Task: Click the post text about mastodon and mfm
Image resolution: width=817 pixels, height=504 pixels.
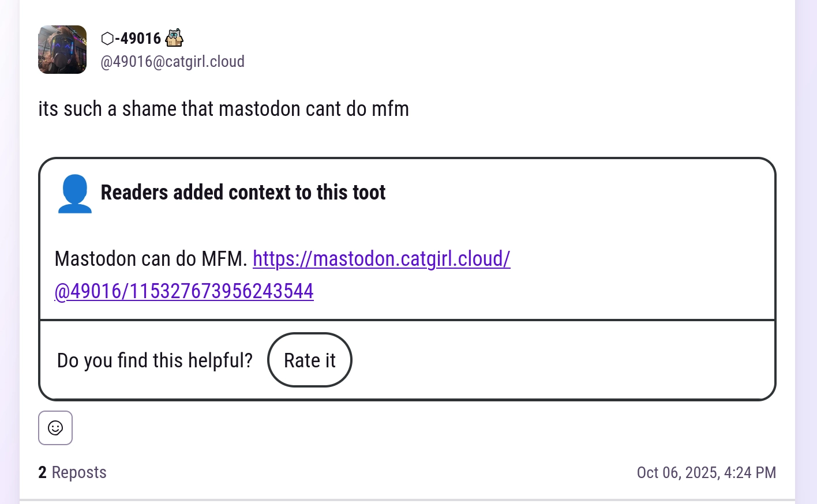Action: pyautogui.click(x=223, y=109)
